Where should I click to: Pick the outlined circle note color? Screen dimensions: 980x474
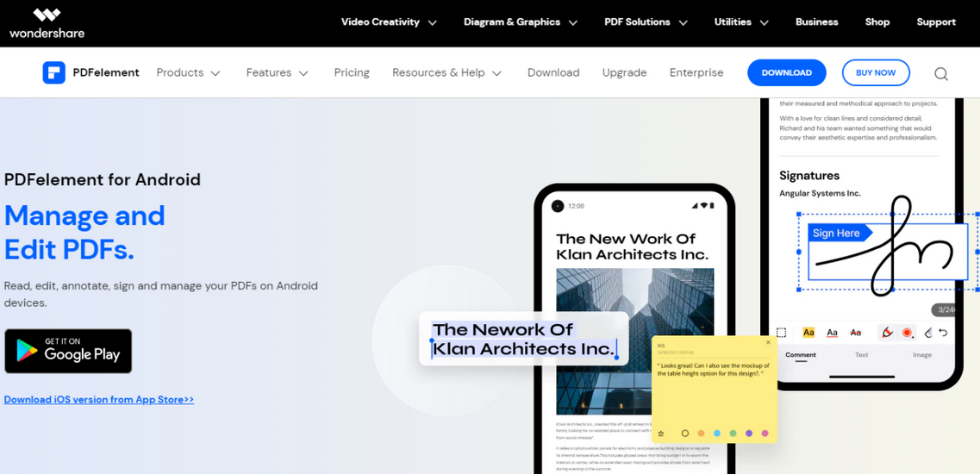click(x=685, y=433)
